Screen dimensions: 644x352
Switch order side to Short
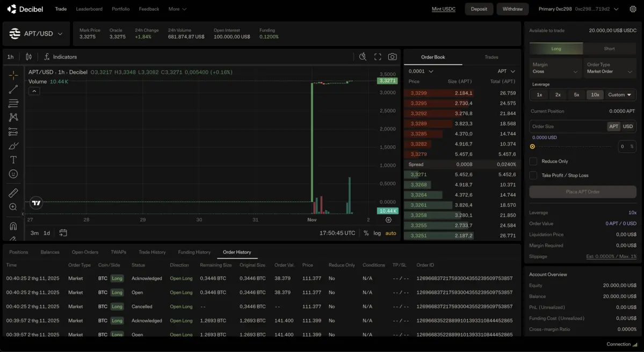click(609, 49)
